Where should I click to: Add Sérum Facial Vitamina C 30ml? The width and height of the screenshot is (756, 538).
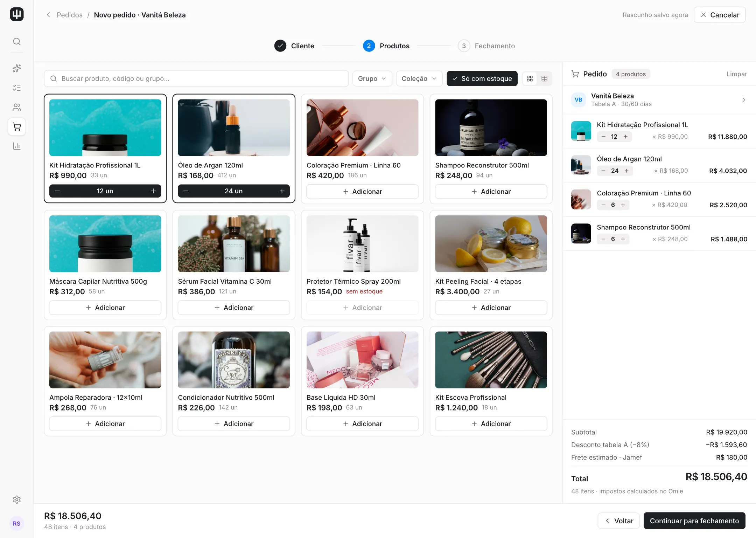[233, 308]
